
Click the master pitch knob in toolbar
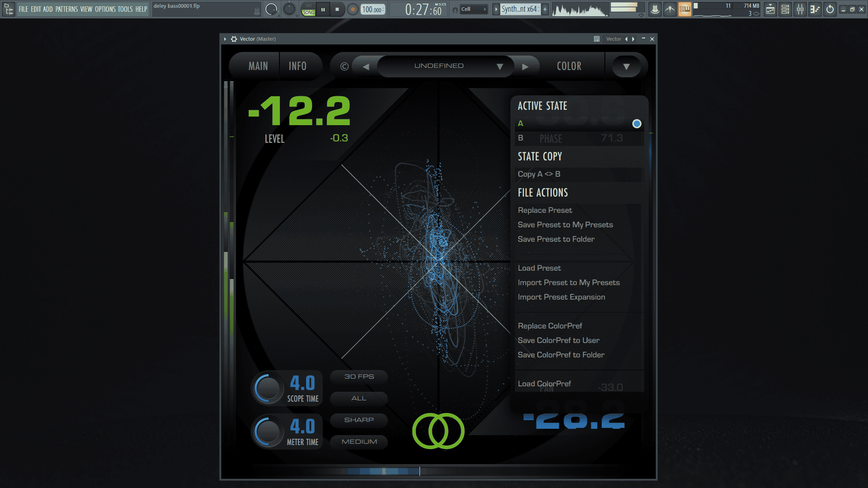coord(289,9)
